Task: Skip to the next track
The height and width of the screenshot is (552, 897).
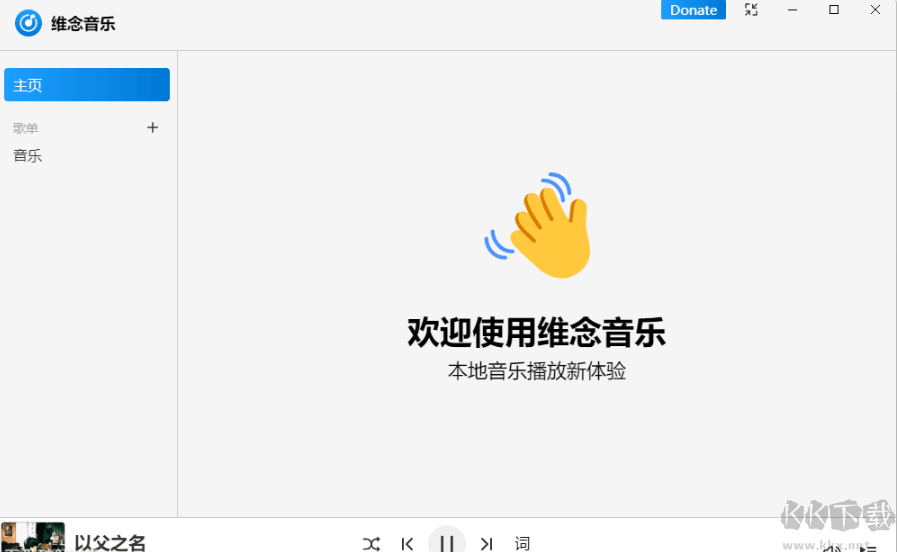Action: [x=486, y=543]
